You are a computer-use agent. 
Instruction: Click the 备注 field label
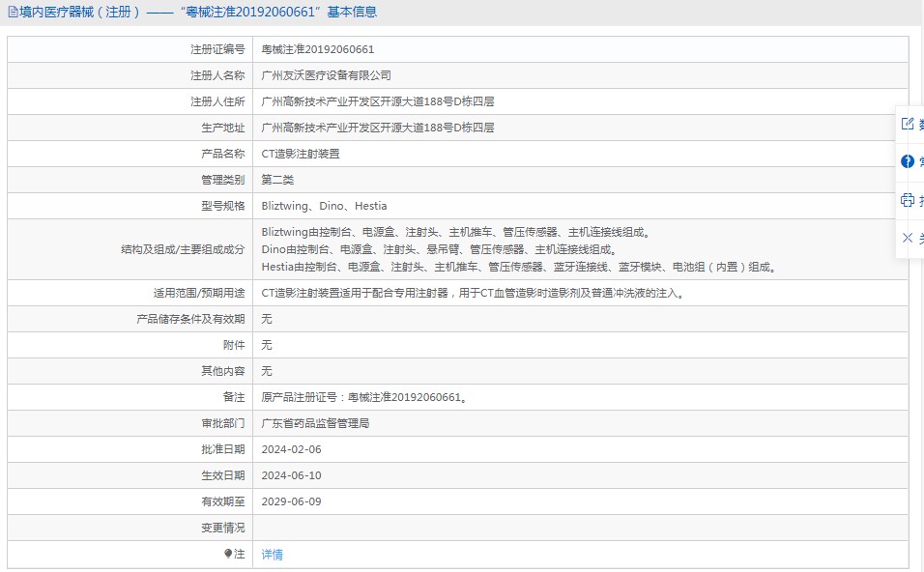pyautogui.click(x=234, y=397)
